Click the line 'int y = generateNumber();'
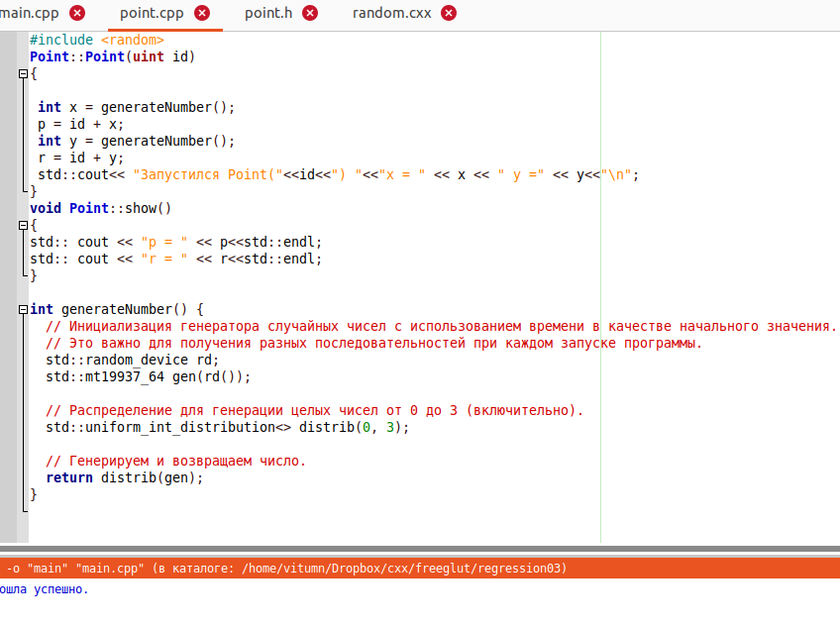840x628 pixels. (x=136, y=141)
